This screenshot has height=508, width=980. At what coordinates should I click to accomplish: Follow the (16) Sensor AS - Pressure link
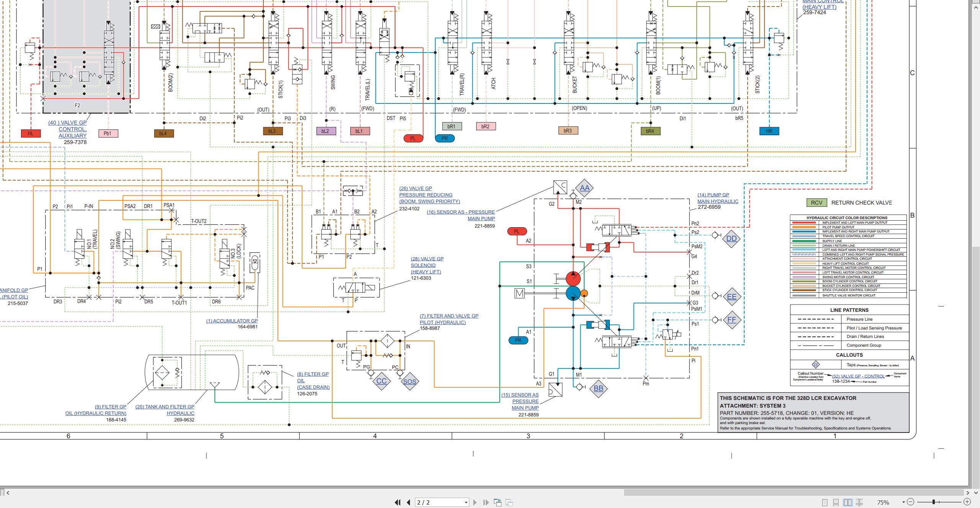point(461,215)
